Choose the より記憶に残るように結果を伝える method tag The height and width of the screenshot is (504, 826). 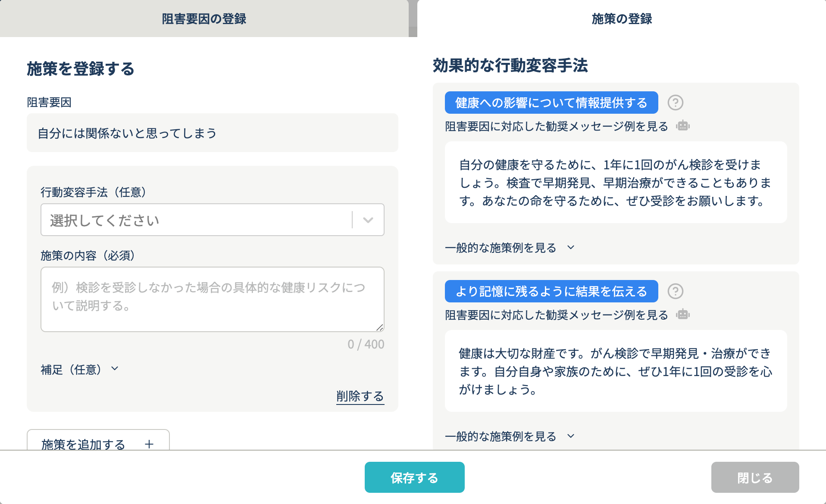(551, 292)
